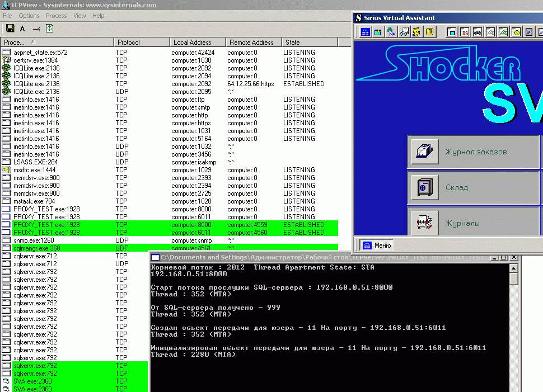Open the View menu in TCPView
The image size is (543, 392).
click(79, 16)
